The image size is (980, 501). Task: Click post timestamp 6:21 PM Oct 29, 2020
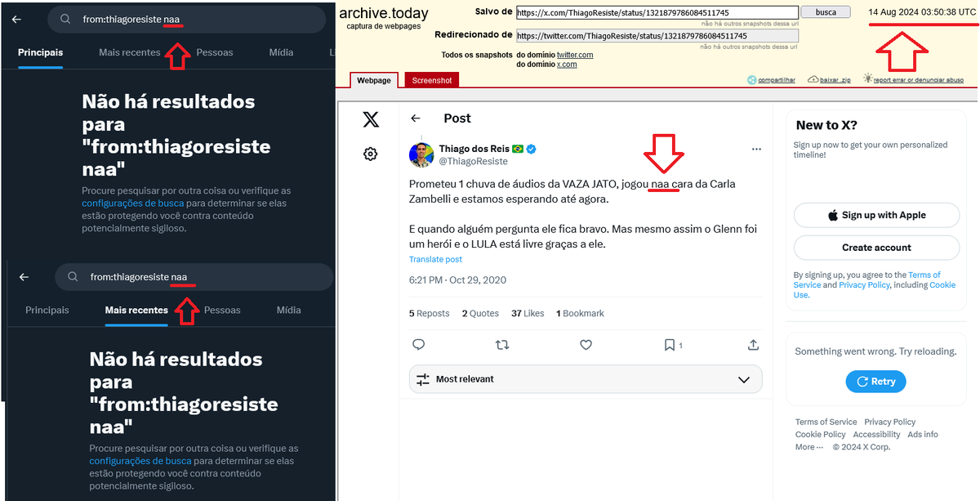coord(457,280)
